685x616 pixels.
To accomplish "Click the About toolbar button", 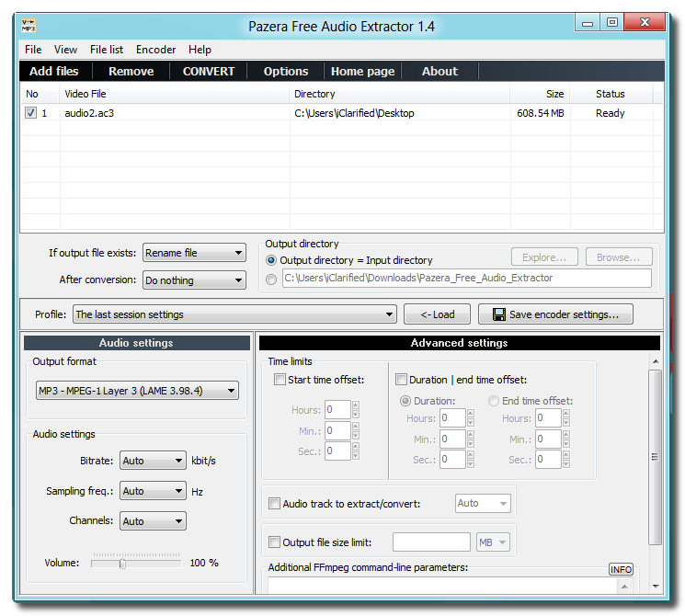I will [x=440, y=71].
